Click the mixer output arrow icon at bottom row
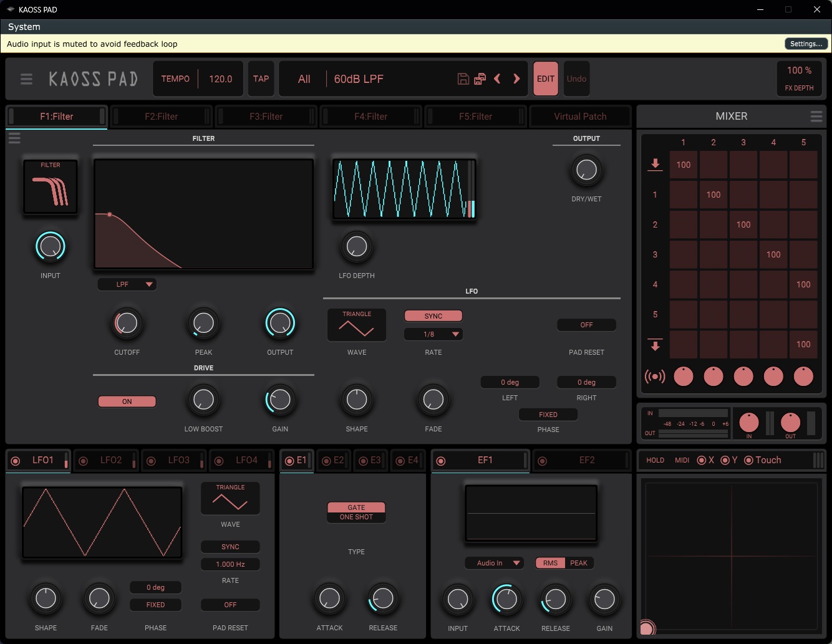Viewport: 832px width, 644px height. tap(655, 345)
